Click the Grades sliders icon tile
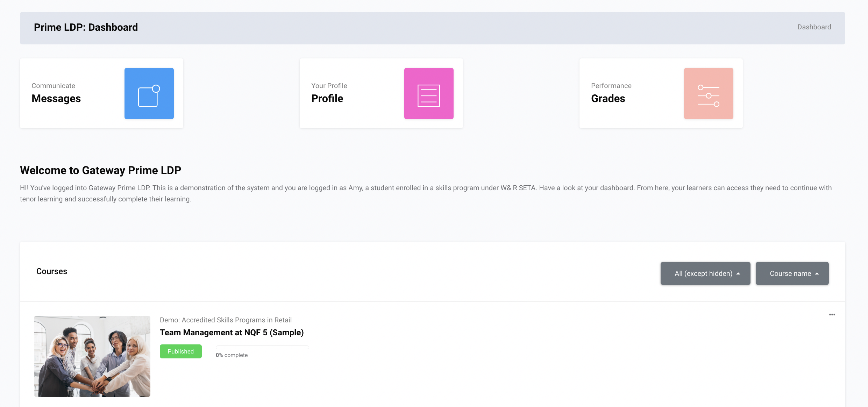The height and width of the screenshot is (407, 868). pyautogui.click(x=709, y=93)
